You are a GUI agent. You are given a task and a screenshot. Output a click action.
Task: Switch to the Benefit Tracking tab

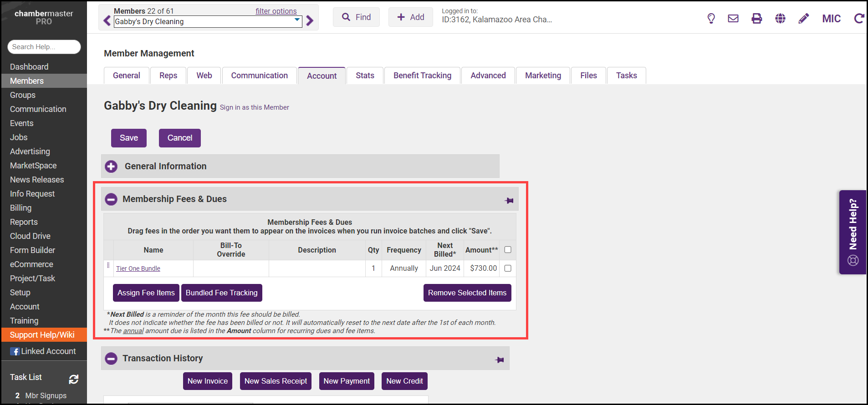point(422,76)
